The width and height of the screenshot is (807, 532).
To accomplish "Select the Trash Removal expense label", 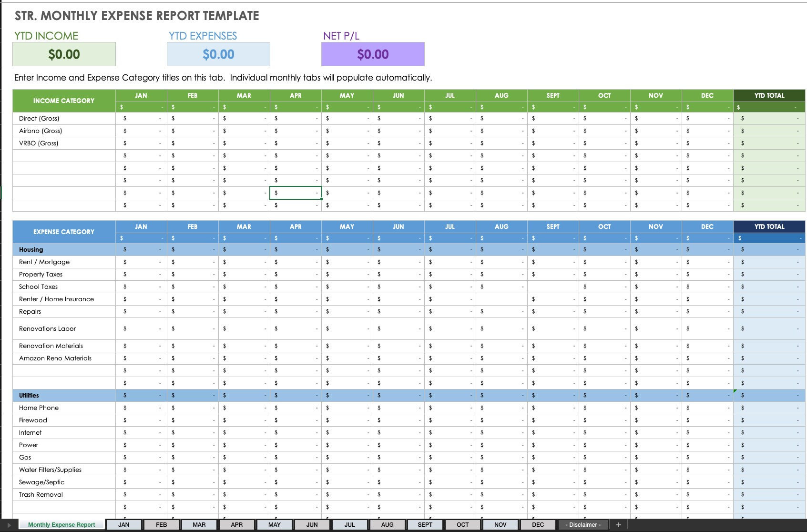I will [x=41, y=494].
